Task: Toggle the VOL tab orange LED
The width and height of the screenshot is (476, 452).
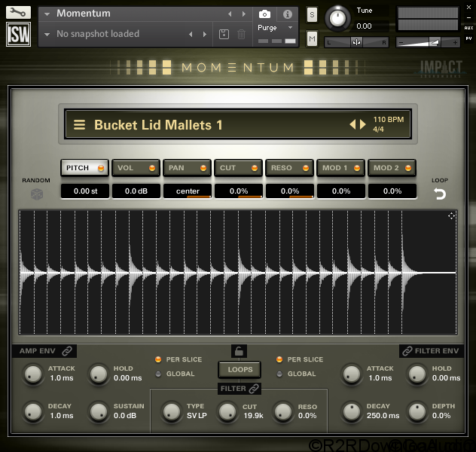Action: [152, 168]
